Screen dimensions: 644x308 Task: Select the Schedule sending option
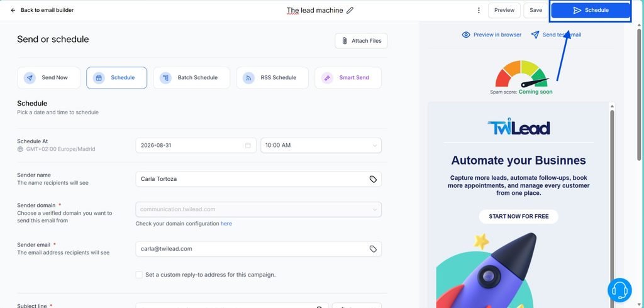point(116,77)
